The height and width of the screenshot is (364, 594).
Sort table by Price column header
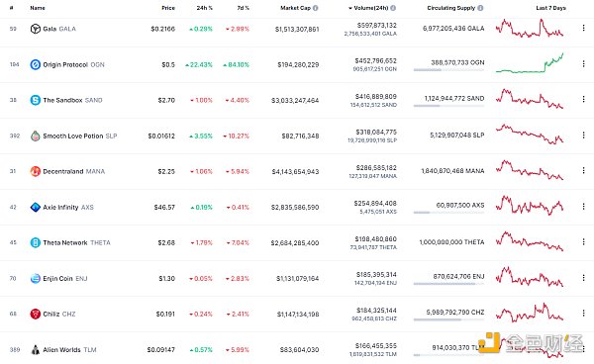(168, 8)
